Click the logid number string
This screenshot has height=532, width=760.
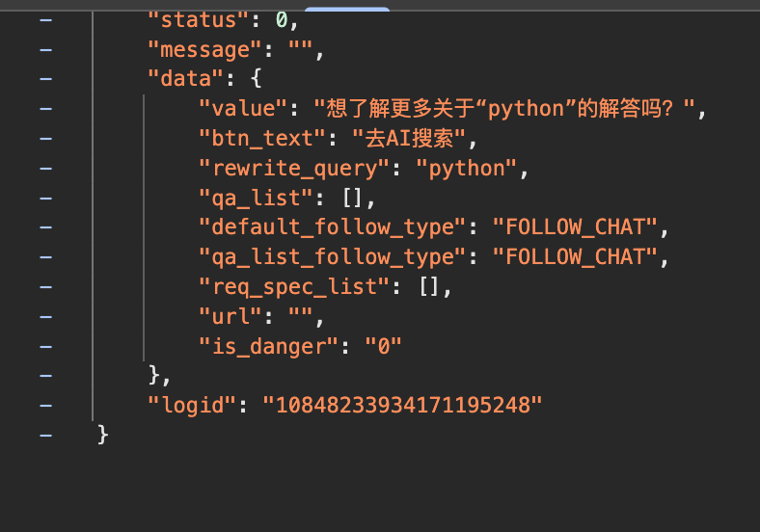click(402, 406)
